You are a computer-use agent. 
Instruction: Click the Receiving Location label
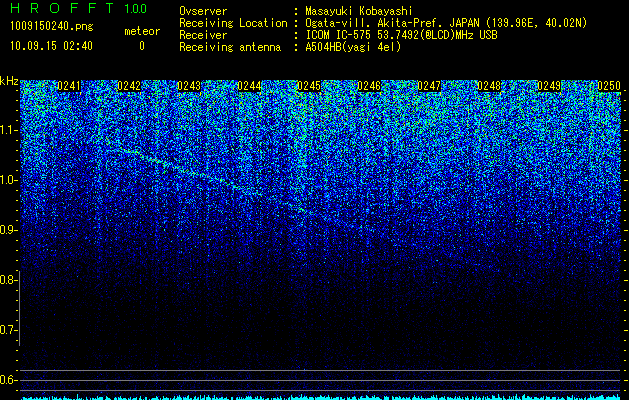233,23
